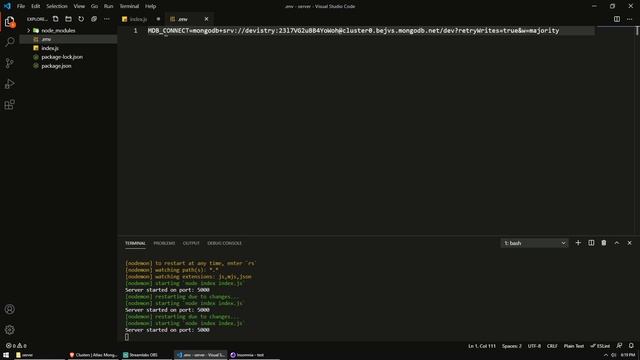Open the Search view in activity bar

pyautogui.click(x=10, y=42)
